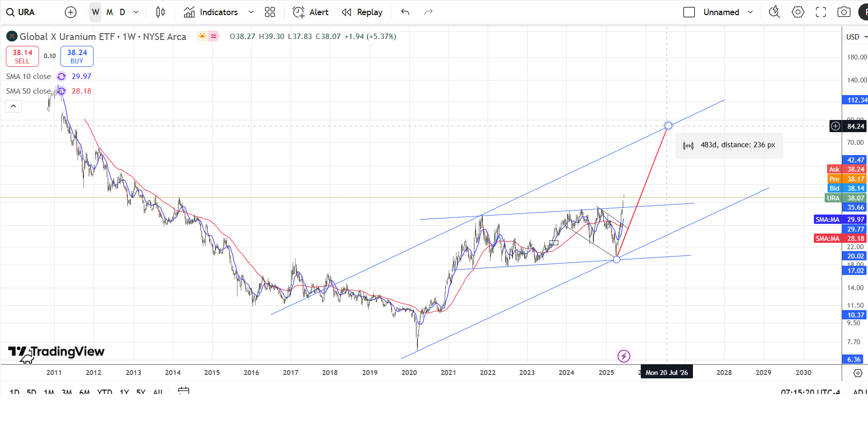Viewport: 868px width, 432px height.
Task: Click the 38.14 SELL button
Action: click(x=22, y=56)
